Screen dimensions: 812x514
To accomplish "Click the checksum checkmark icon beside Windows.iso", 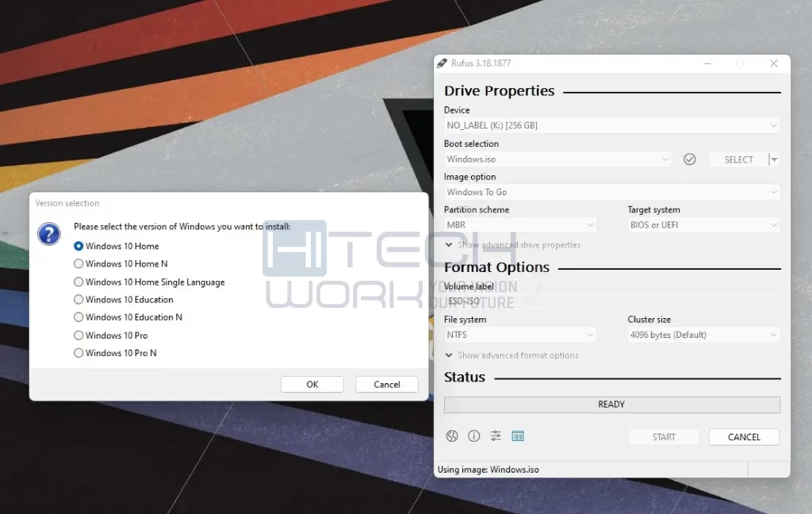I will pos(689,159).
